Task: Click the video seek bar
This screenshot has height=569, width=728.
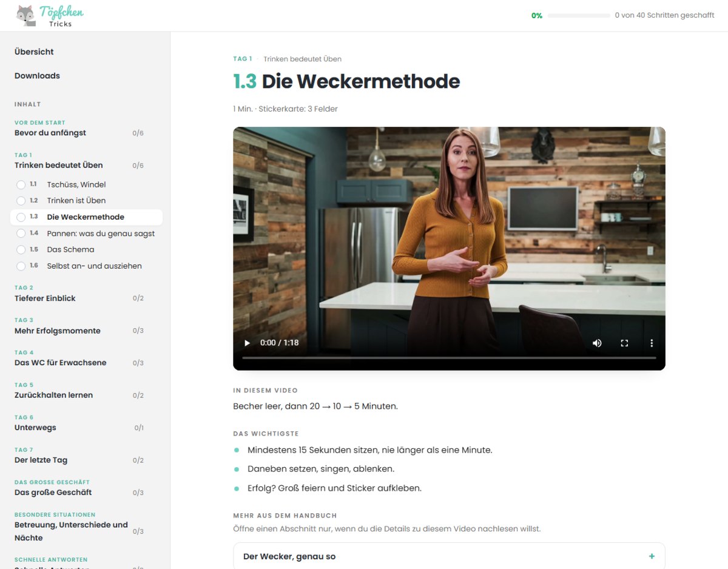Action: click(x=449, y=358)
